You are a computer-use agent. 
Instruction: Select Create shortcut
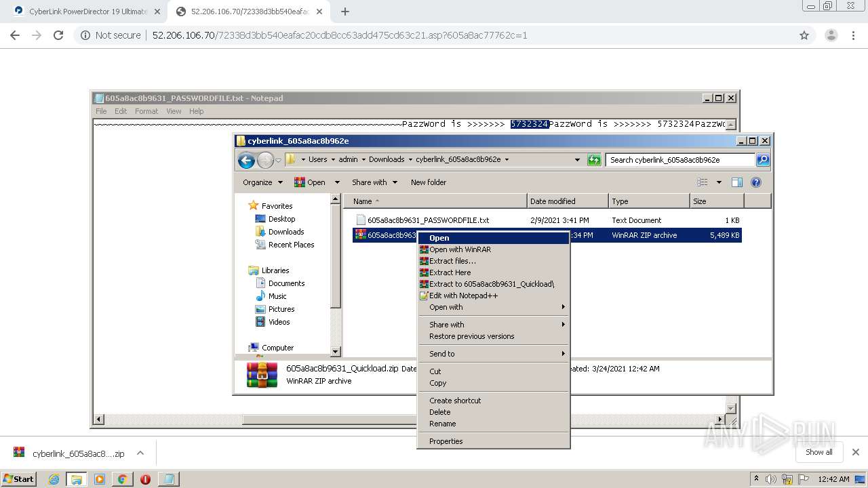coord(493,401)
